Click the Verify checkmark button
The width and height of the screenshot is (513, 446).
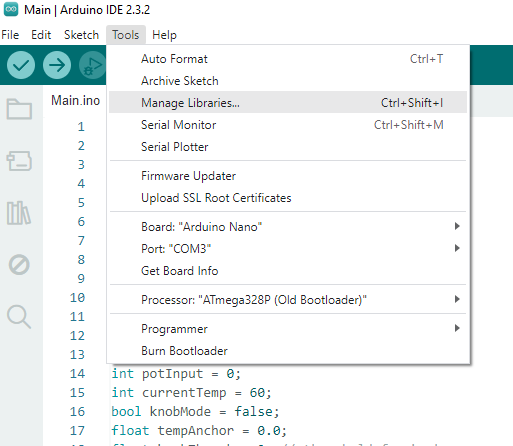coord(21,65)
